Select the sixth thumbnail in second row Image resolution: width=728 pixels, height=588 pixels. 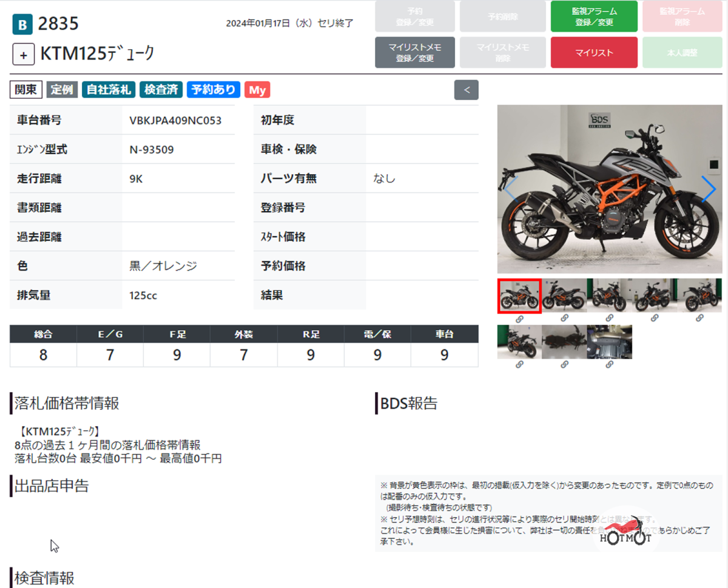(519, 342)
